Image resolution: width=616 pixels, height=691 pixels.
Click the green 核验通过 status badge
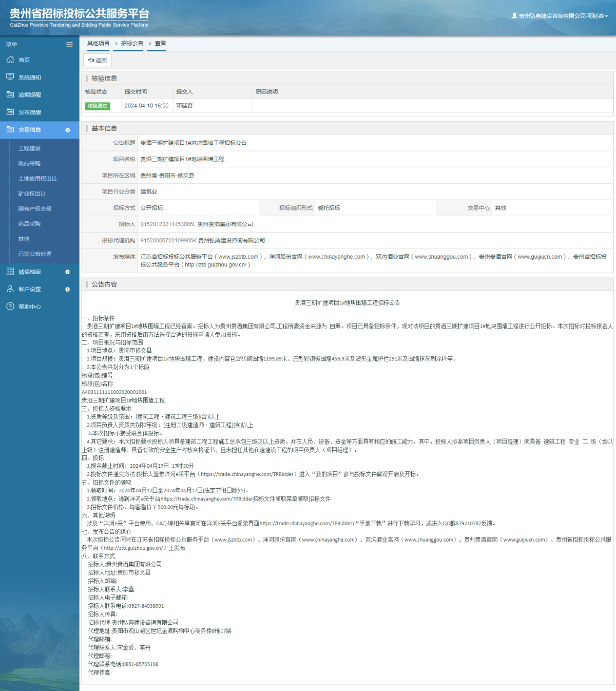98,106
